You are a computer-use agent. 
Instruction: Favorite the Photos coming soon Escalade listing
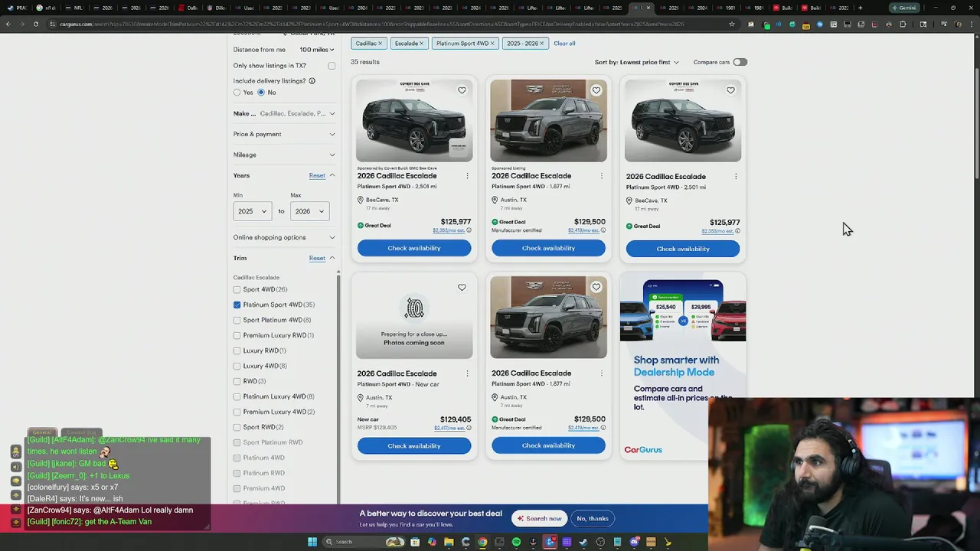click(462, 288)
